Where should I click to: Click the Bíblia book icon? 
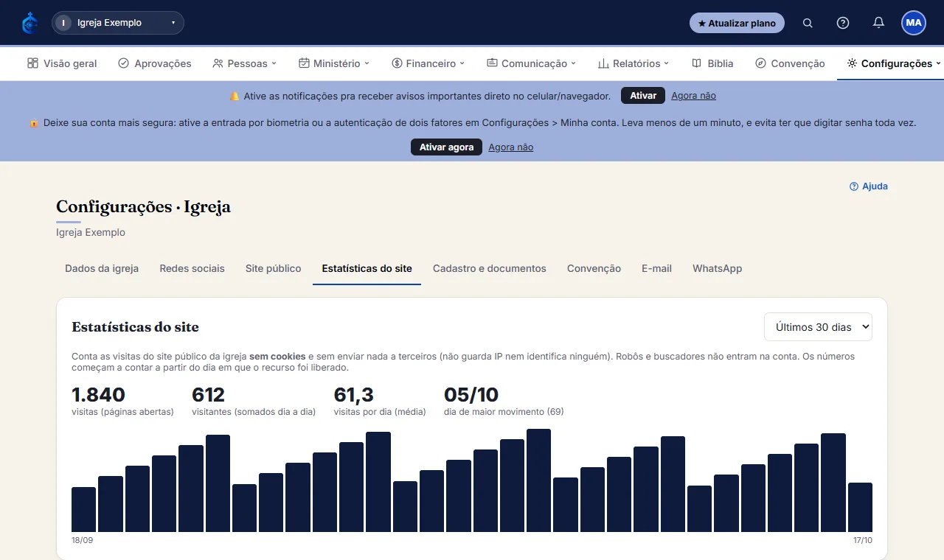[x=697, y=63]
